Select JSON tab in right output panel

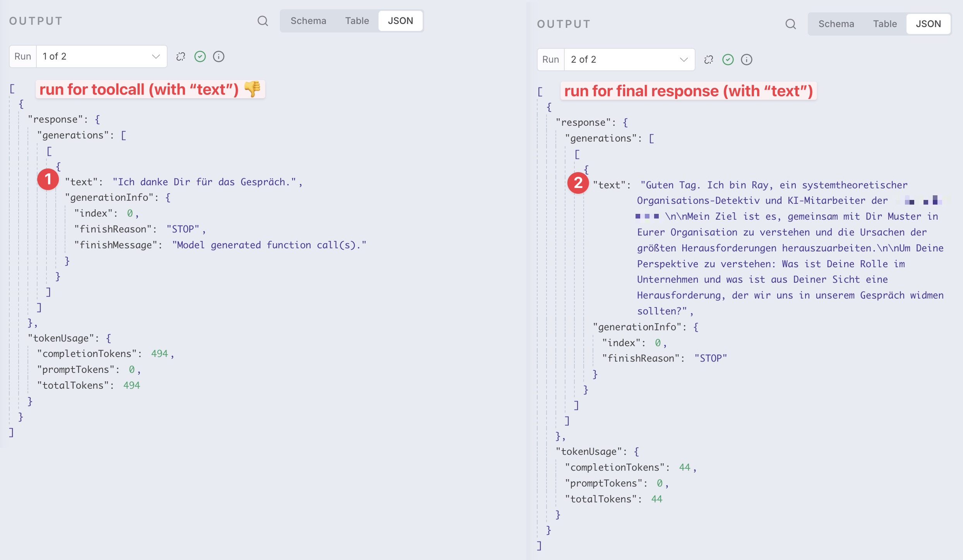coord(928,24)
